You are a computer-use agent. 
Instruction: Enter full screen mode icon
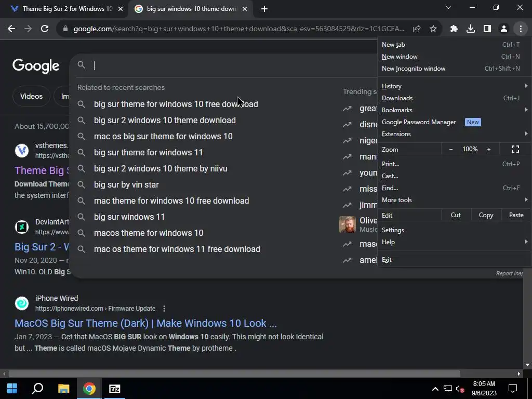(515, 149)
